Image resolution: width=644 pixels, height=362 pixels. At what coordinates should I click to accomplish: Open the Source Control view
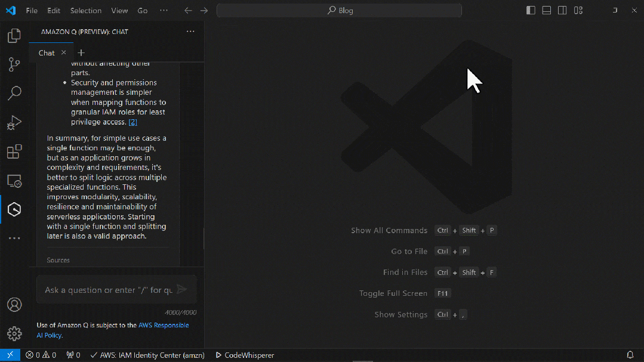pos(14,64)
